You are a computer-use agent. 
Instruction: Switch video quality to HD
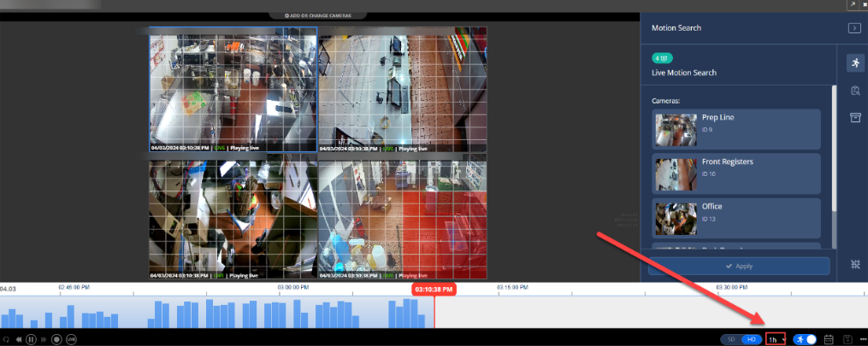(x=751, y=339)
